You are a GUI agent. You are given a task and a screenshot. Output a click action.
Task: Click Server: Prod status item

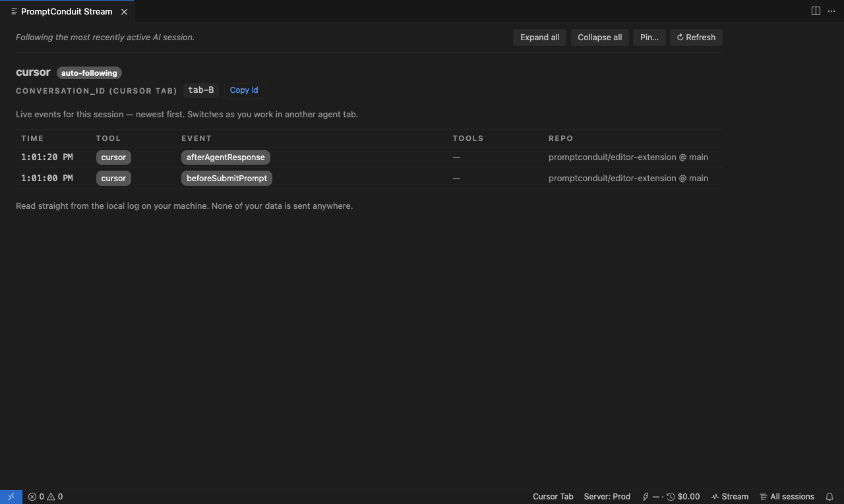[x=607, y=497]
